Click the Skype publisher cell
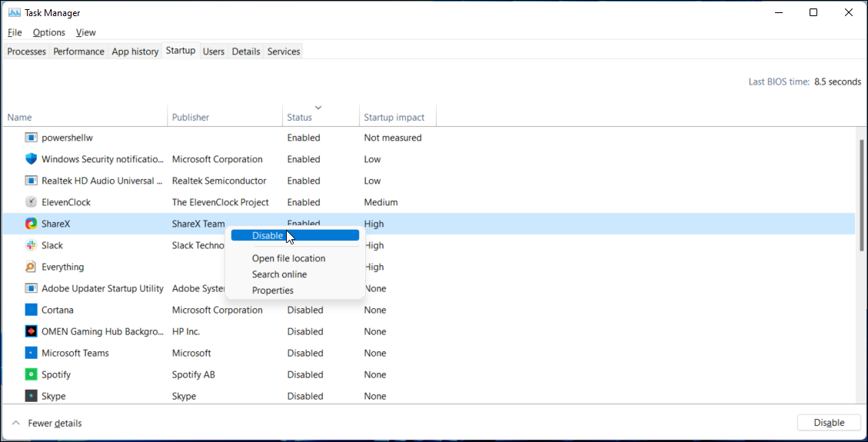 [x=184, y=396]
